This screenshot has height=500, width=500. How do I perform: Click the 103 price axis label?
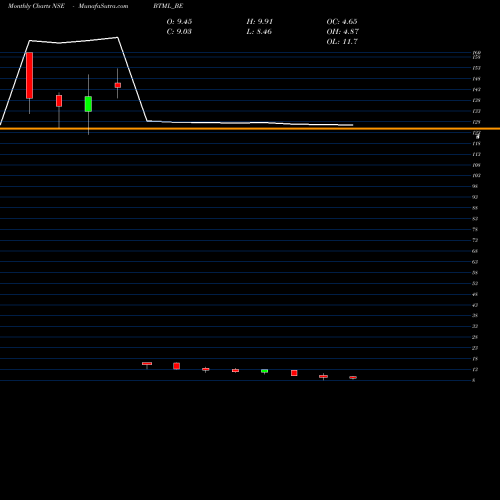[x=476, y=175]
